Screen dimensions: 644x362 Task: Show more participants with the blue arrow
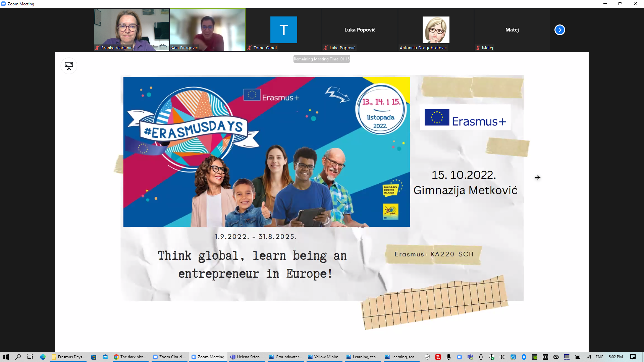pyautogui.click(x=559, y=30)
